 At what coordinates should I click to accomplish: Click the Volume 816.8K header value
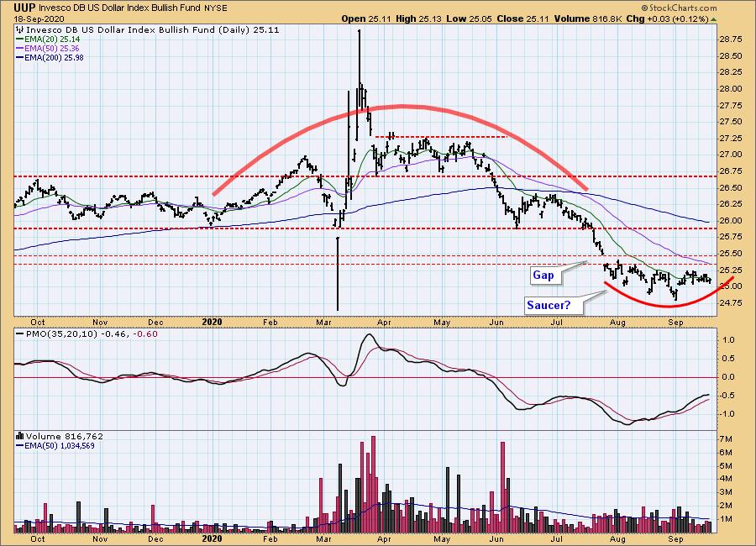click(x=588, y=18)
